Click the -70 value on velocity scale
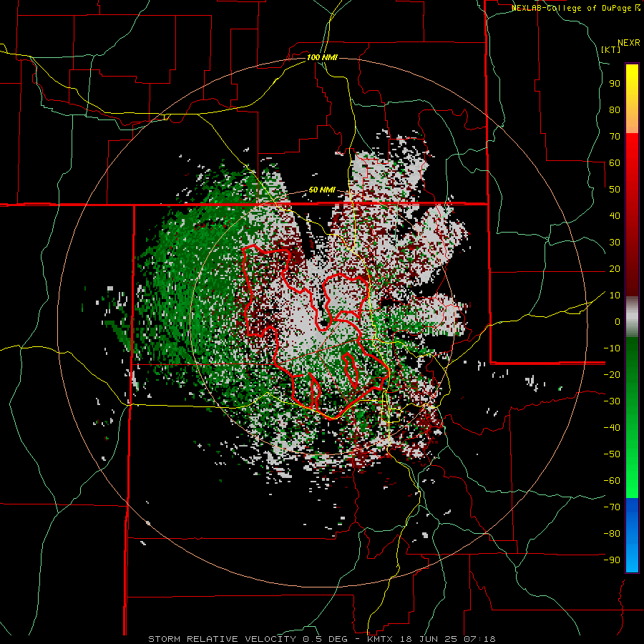 click(x=612, y=507)
